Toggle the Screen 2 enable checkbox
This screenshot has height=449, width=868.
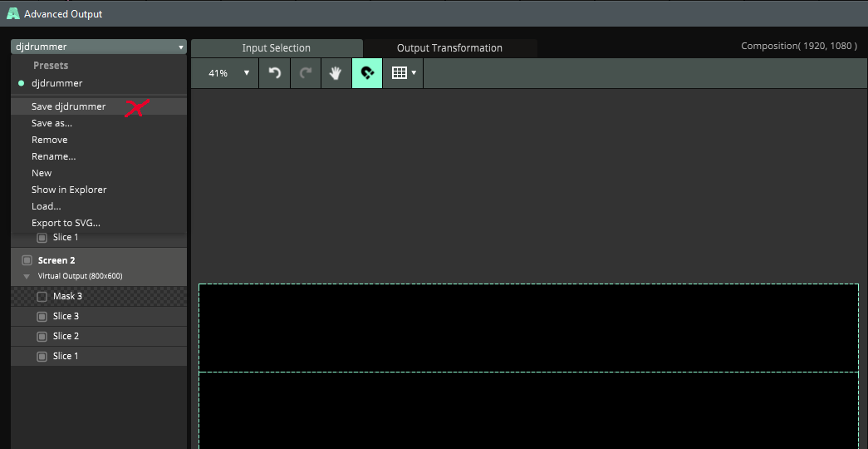[27, 260]
